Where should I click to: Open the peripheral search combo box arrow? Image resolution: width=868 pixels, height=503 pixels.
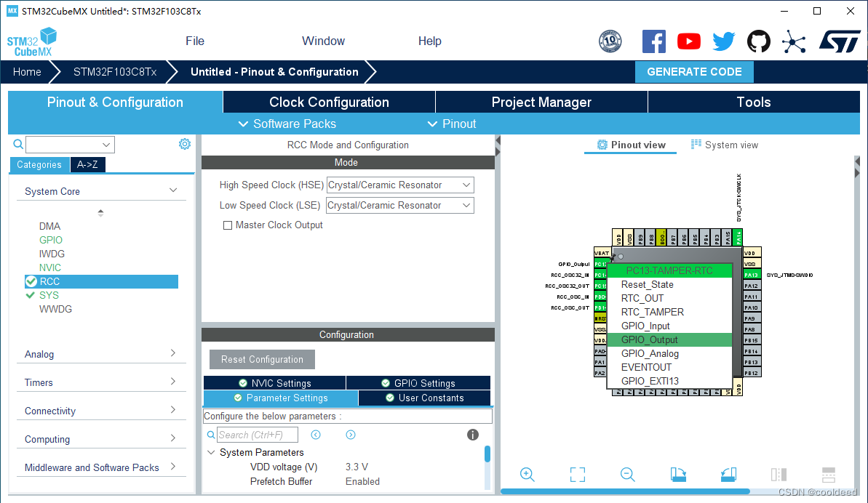point(106,144)
